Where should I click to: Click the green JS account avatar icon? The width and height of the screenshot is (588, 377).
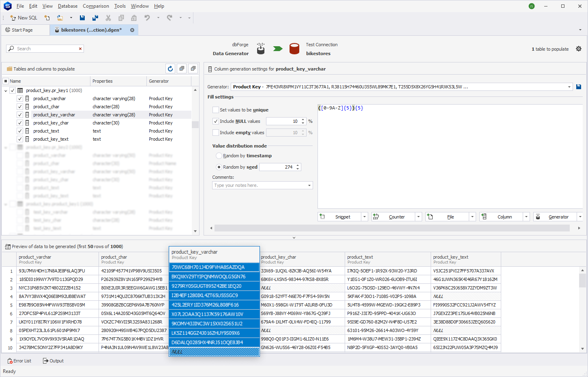[x=532, y=6]
